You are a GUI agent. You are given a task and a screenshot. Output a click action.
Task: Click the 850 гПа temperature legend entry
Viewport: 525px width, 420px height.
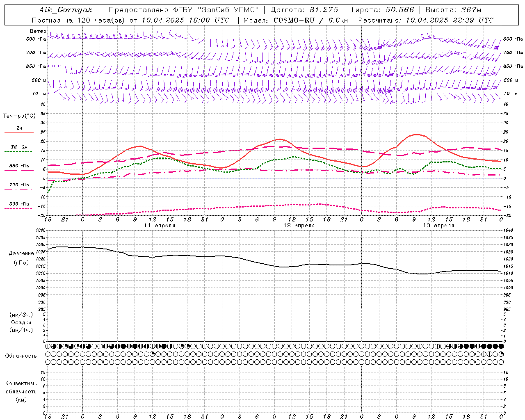19,166
